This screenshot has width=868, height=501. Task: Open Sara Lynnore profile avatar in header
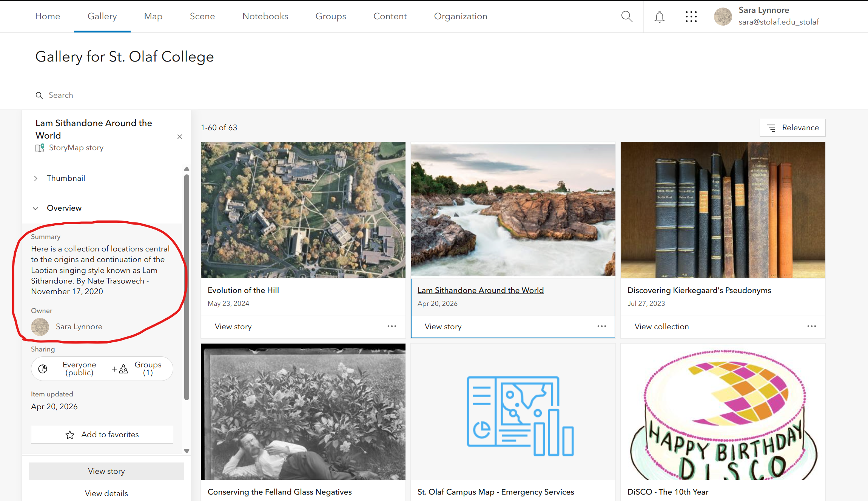723,17
